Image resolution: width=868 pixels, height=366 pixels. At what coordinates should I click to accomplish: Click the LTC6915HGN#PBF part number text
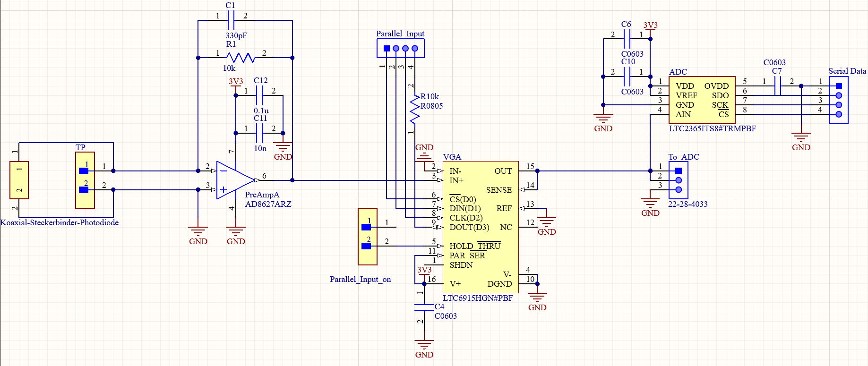(478, 298)
